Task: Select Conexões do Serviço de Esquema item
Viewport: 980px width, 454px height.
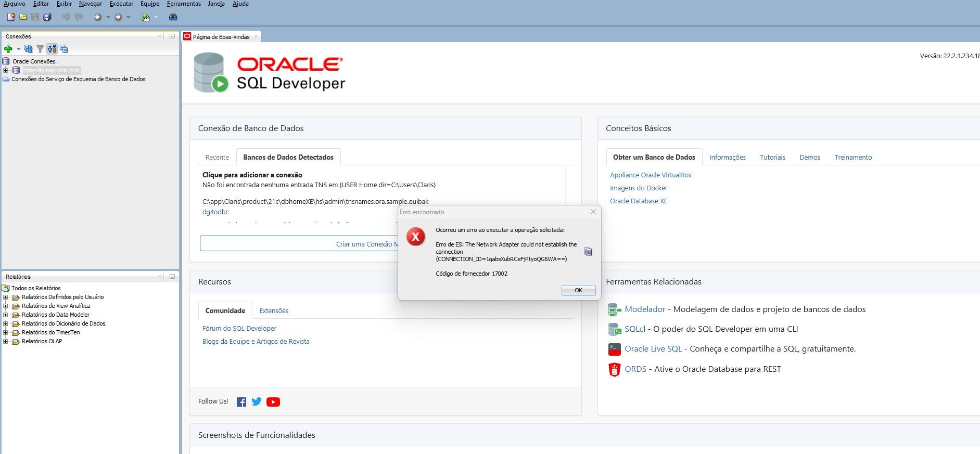Action: 79,79
